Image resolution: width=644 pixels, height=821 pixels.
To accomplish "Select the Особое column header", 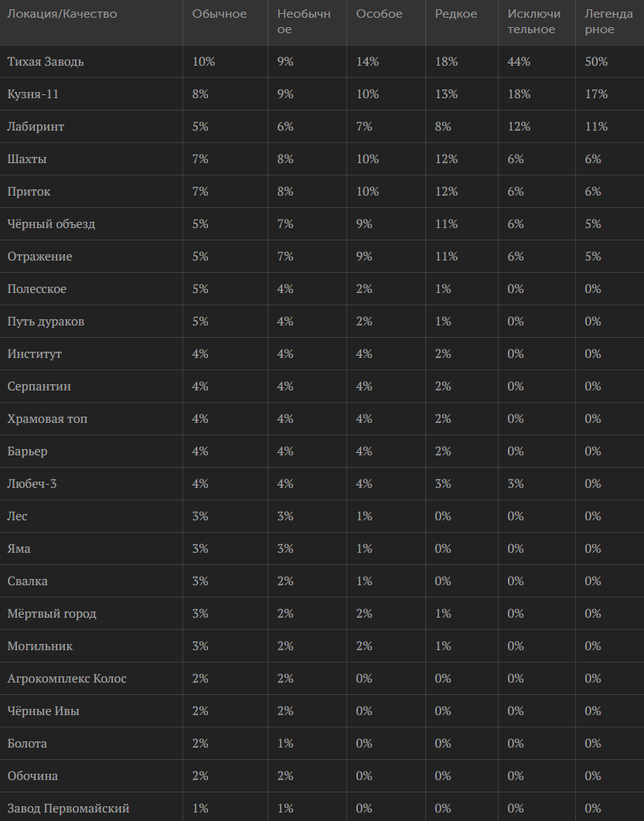I will tap(379, 14).
